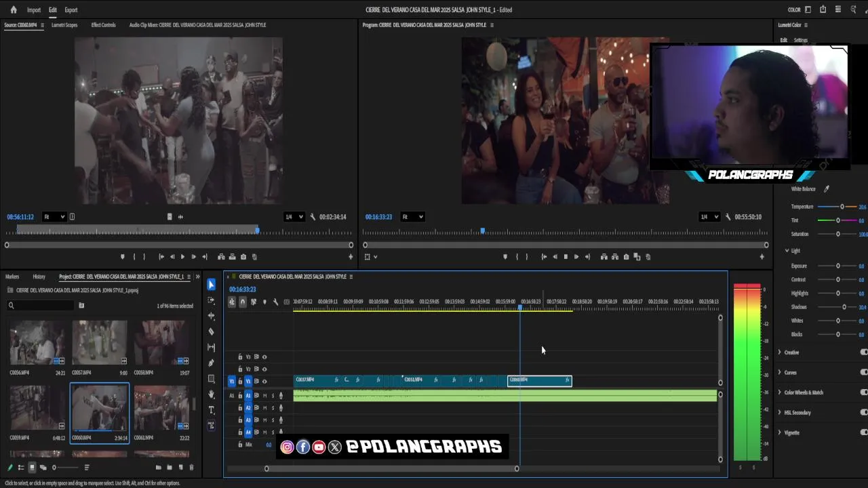
Task: Toggle Linked Selection in timeline
Action: point(254,302)
